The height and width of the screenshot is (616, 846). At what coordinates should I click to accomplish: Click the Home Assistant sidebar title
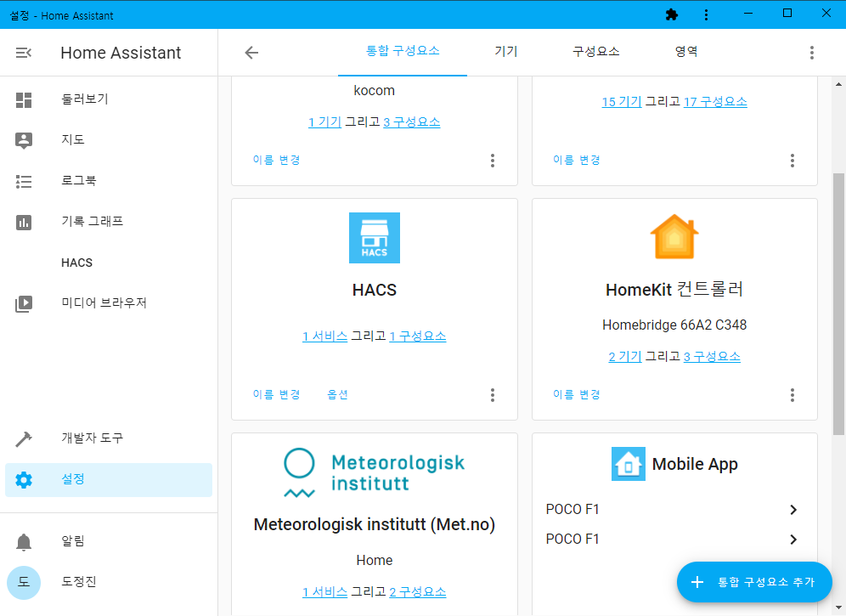pos(121,53)
